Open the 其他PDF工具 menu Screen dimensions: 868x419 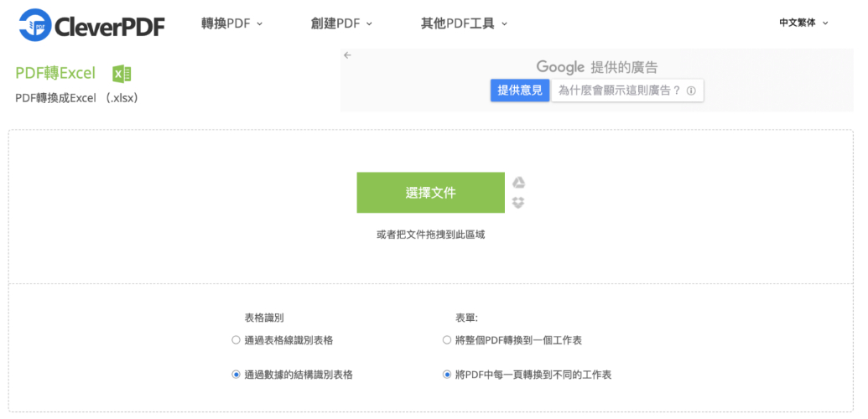tap(464, 23)
